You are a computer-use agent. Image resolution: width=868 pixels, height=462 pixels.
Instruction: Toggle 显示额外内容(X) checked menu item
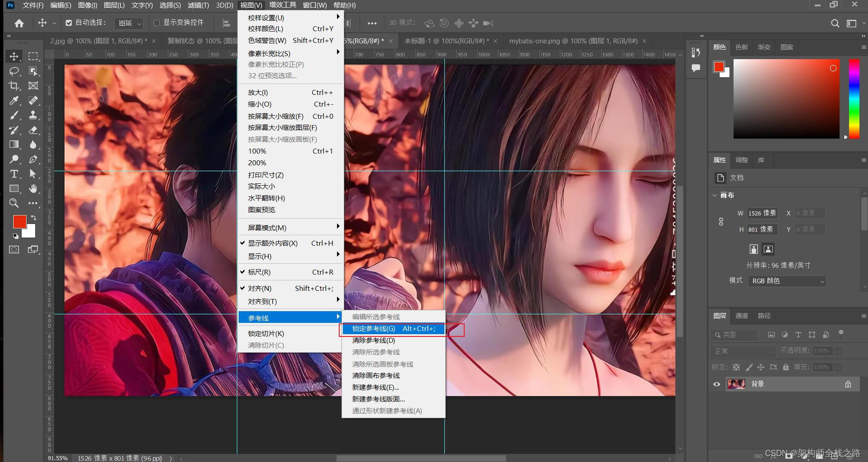(x=291, y=243)
